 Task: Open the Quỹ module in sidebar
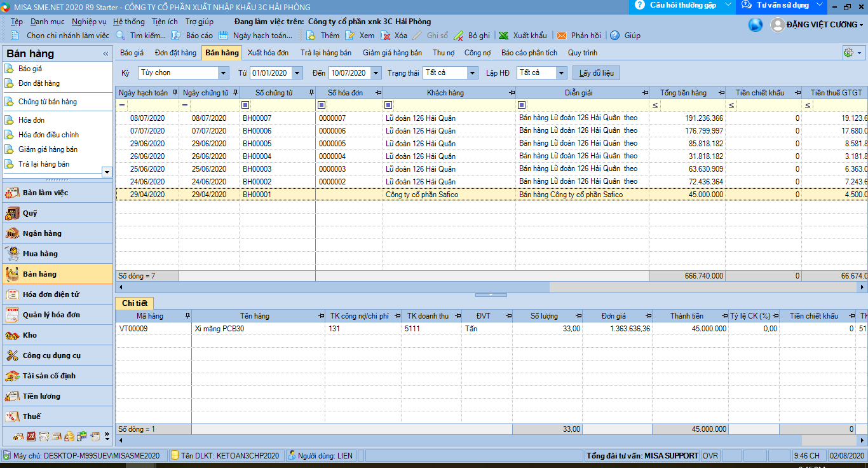point(57,213)
